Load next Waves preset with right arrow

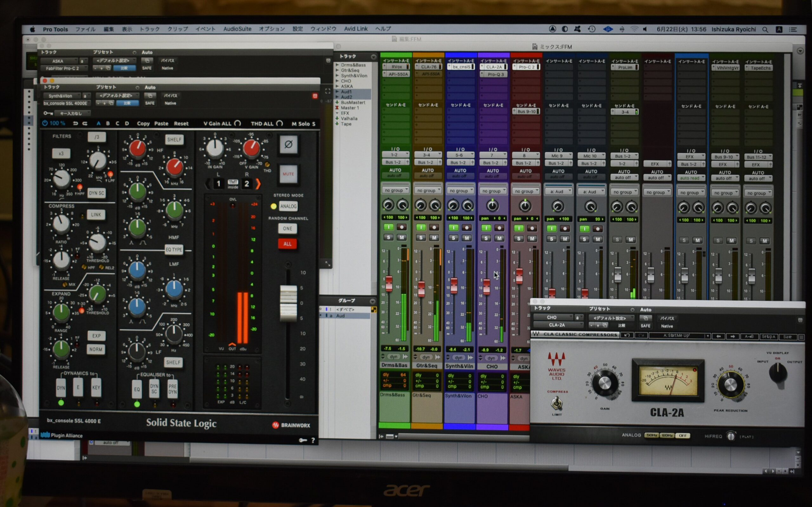(x=732, y=336)
